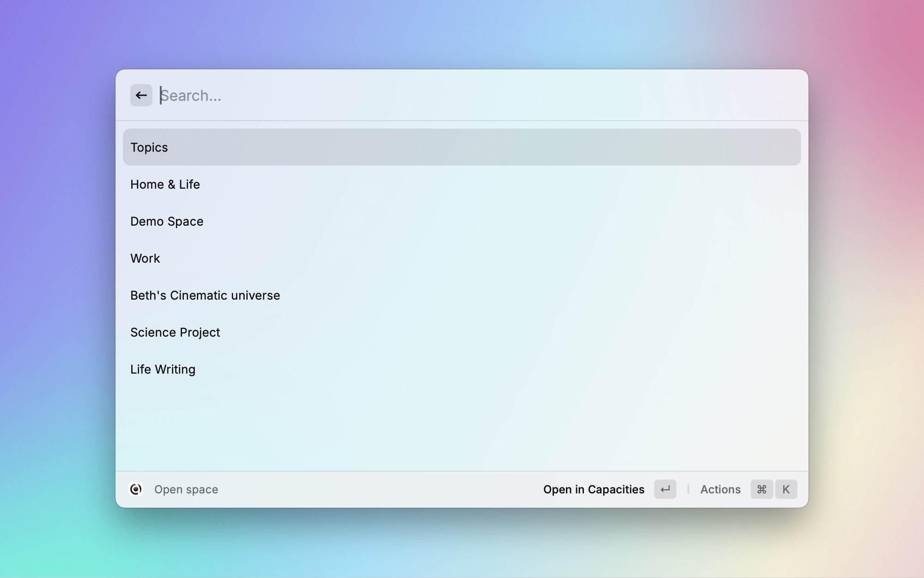Click Open in Capacities action
Image resolution: width=924 pixels, height=578 pixels.
(x=593, y=489)
